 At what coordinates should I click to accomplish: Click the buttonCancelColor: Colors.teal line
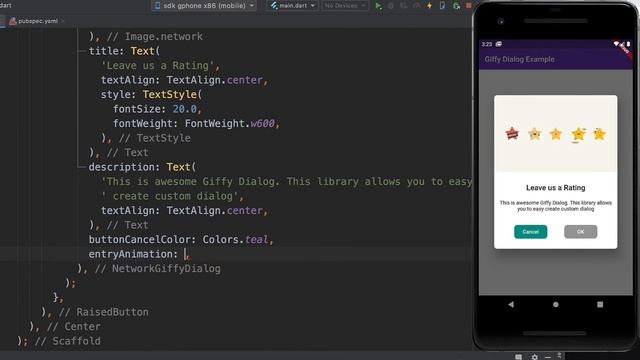(x=181, y=240)
